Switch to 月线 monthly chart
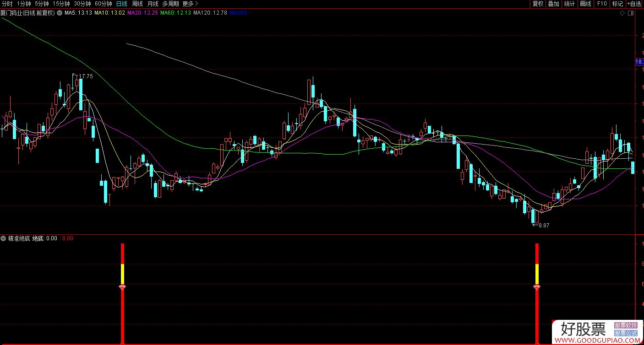Screen dimensions: 644x345 (153, 4)
